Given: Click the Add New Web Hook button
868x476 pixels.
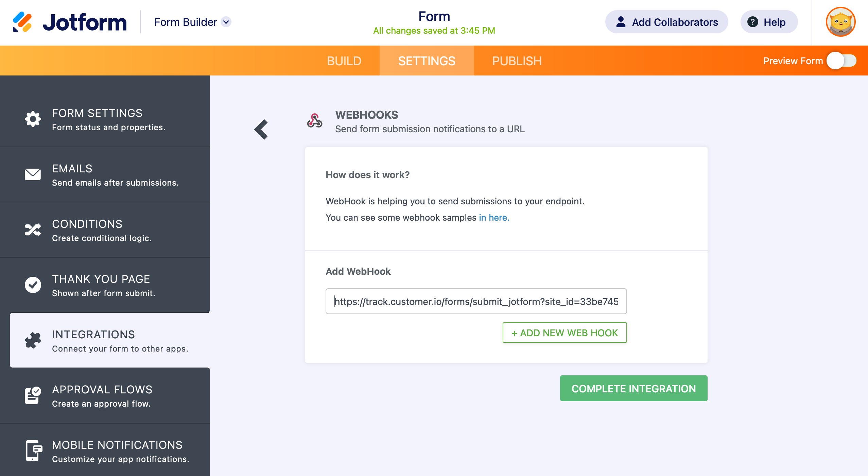Looking at the screenshot, I should (565, 333).
